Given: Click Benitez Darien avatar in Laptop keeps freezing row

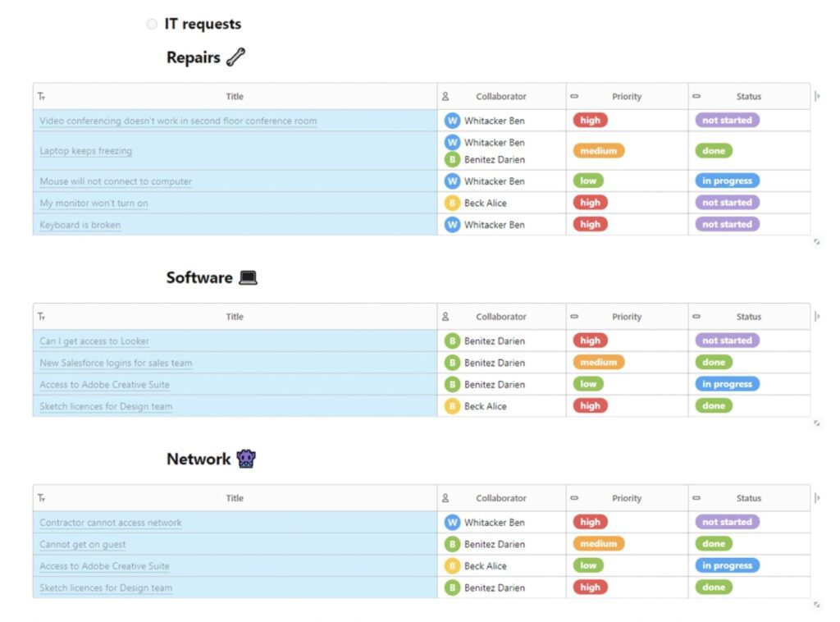Looking at the screenshot, I should point(453,160).
